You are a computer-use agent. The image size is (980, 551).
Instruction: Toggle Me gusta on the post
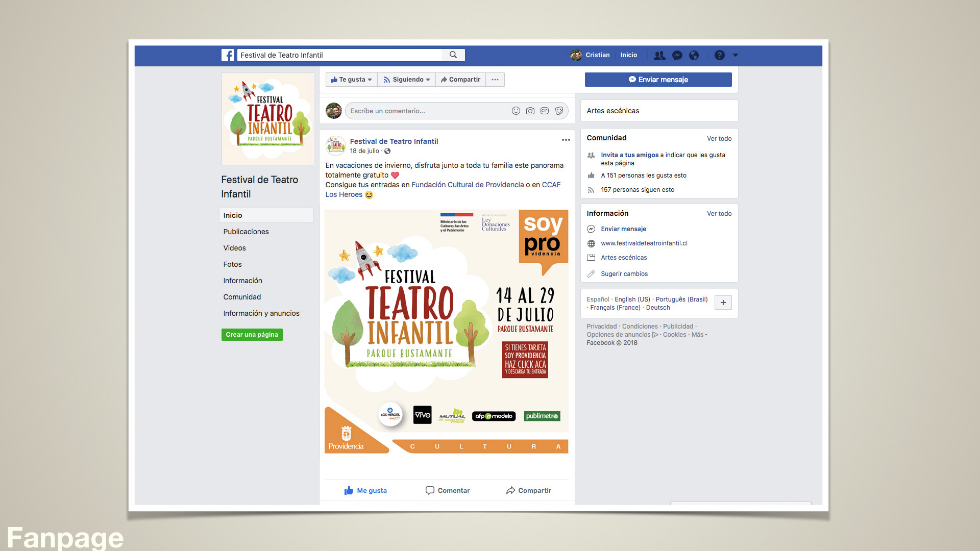365,490
